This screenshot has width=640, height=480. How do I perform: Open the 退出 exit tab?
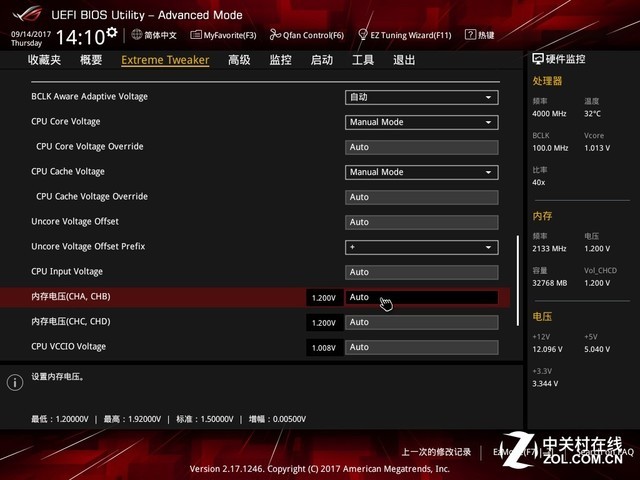coord(404,60)
